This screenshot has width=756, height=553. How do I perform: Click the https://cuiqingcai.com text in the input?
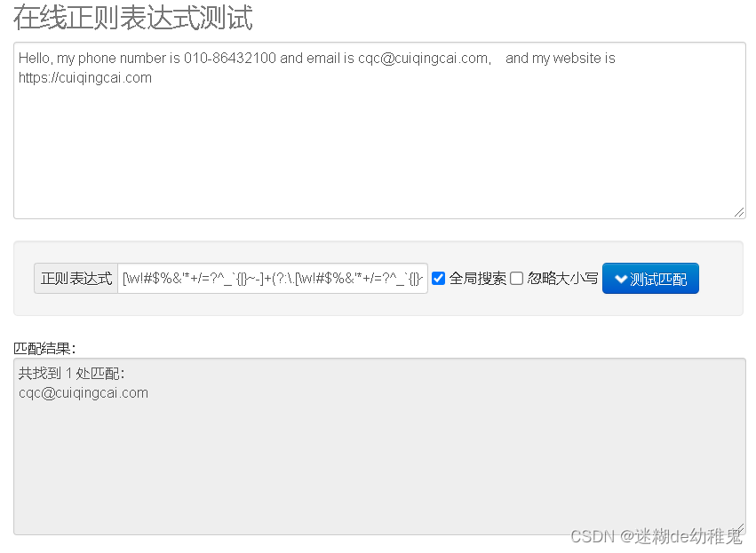click(x=85, y=78)
